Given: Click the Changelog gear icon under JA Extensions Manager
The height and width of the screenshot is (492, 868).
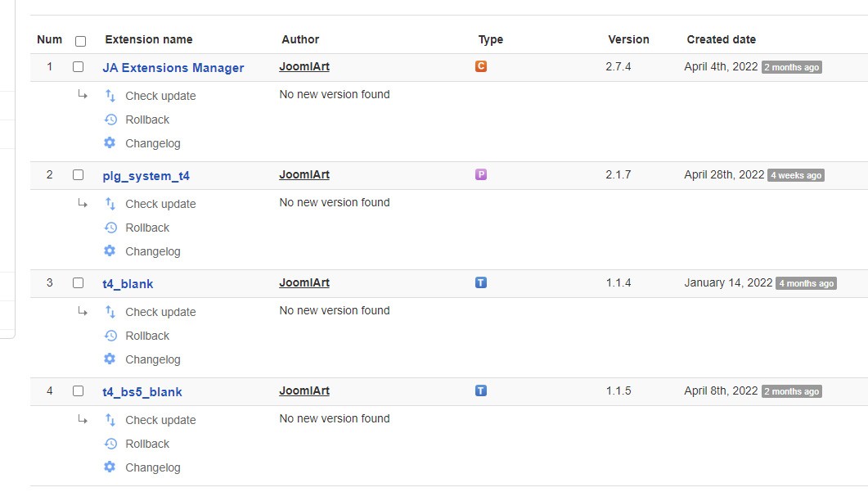Looking at the screenshot, I should [x=110, y=143].
